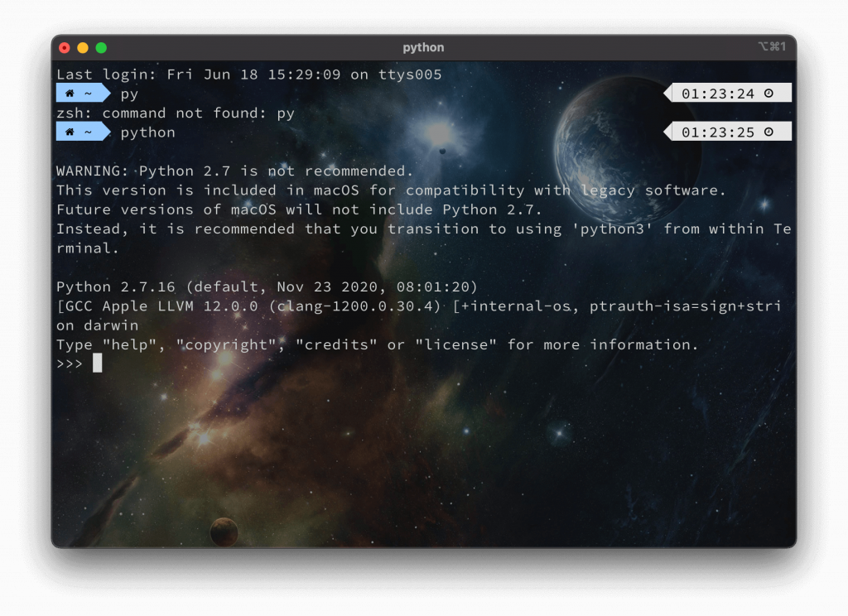Click the 'WARNING: Python 2.7 is not recommended.' line
Viewport: 848px width, 616px height.
click(234, 171)
